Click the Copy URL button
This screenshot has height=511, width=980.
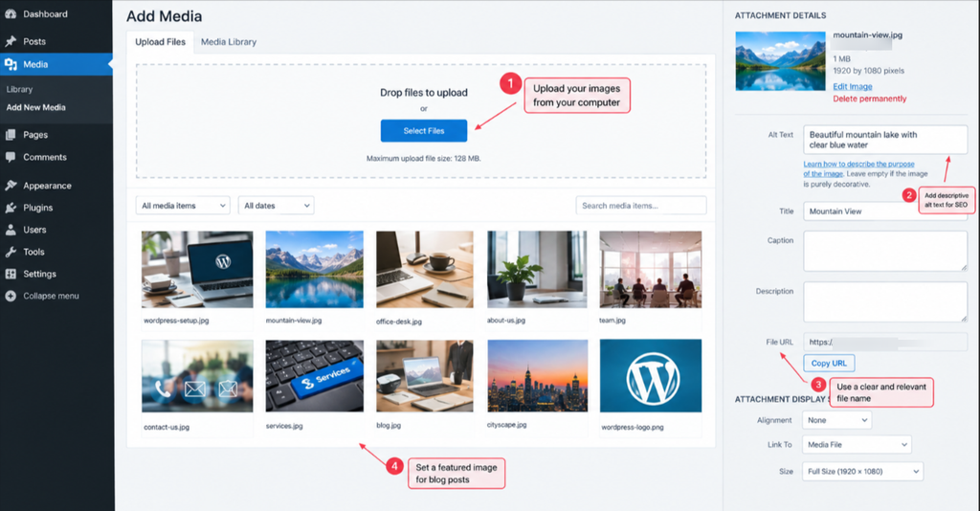point(829,363)
